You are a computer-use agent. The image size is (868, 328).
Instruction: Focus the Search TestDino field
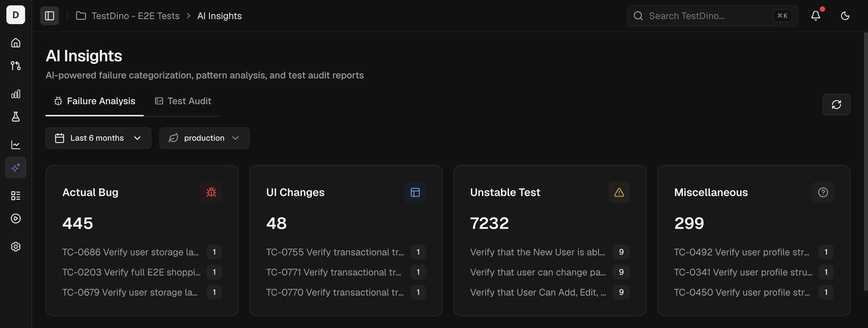point(712,16)
